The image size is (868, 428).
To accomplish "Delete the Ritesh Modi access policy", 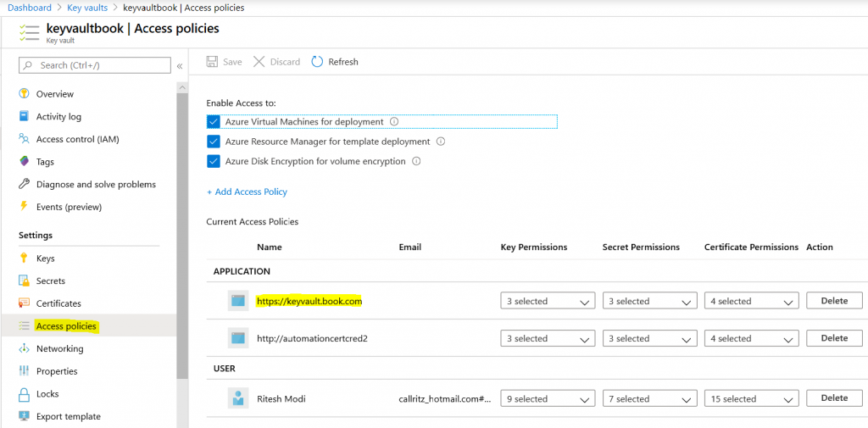I will pos(834,398).
